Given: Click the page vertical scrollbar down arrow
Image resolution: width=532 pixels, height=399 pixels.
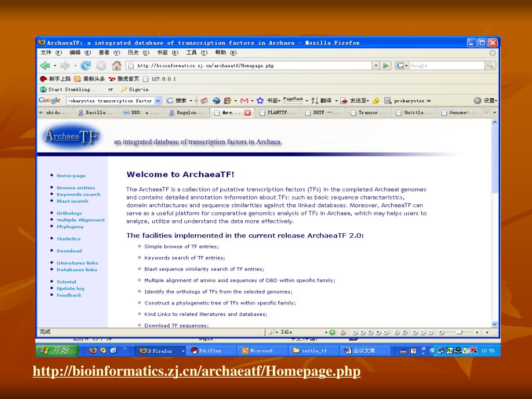Looking at the screenshot, I should 495,324.
